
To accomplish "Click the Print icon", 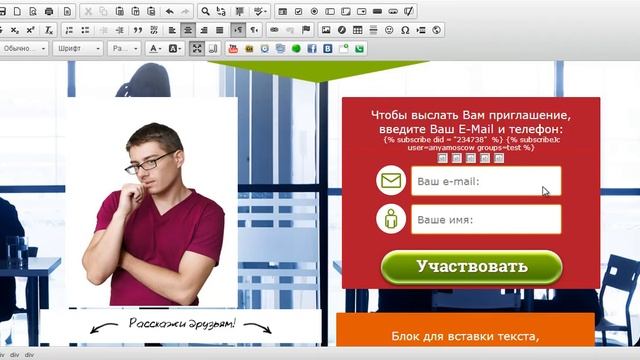I will pyautogui.click(x=49, y=11).
